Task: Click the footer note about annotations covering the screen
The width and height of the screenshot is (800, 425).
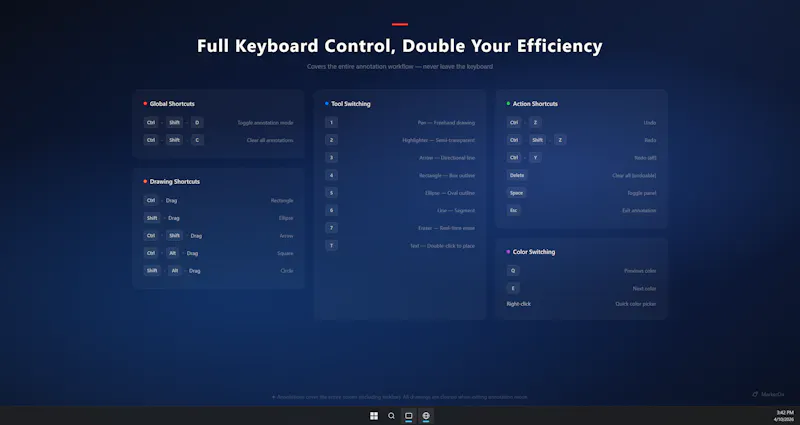Action: 399,397
